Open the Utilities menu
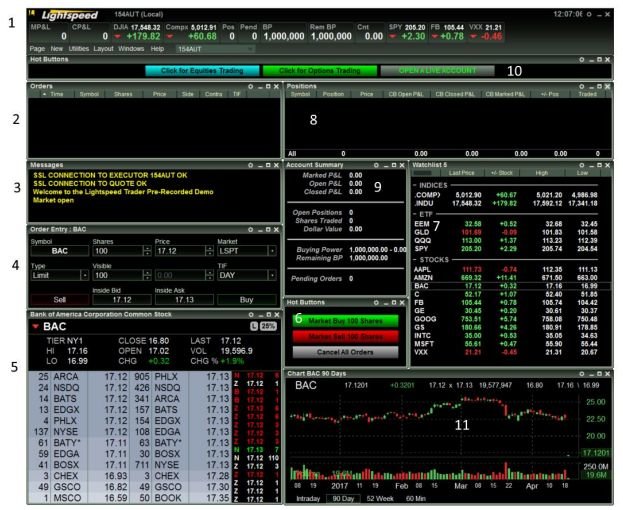 coord(79,48)
